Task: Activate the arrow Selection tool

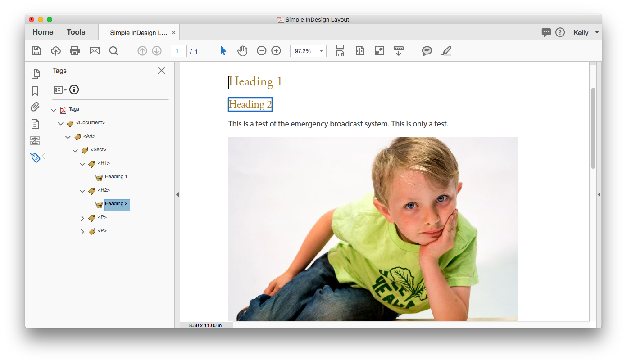Action: (223, 51)
